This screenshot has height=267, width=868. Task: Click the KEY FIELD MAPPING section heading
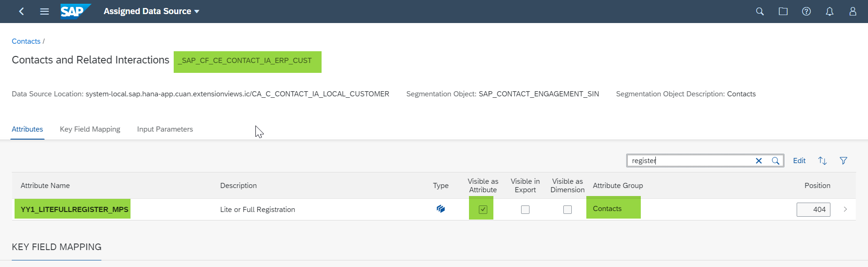click(x=56, y=247)
